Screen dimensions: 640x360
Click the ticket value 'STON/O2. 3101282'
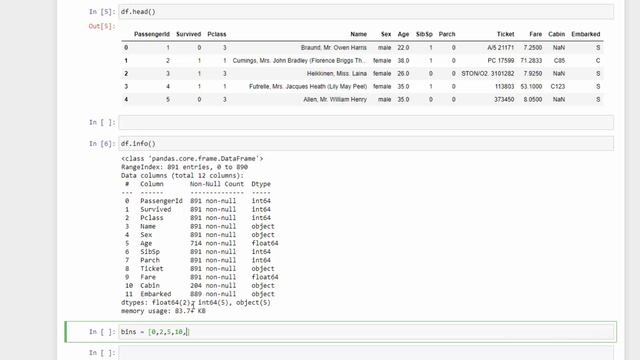488,74
